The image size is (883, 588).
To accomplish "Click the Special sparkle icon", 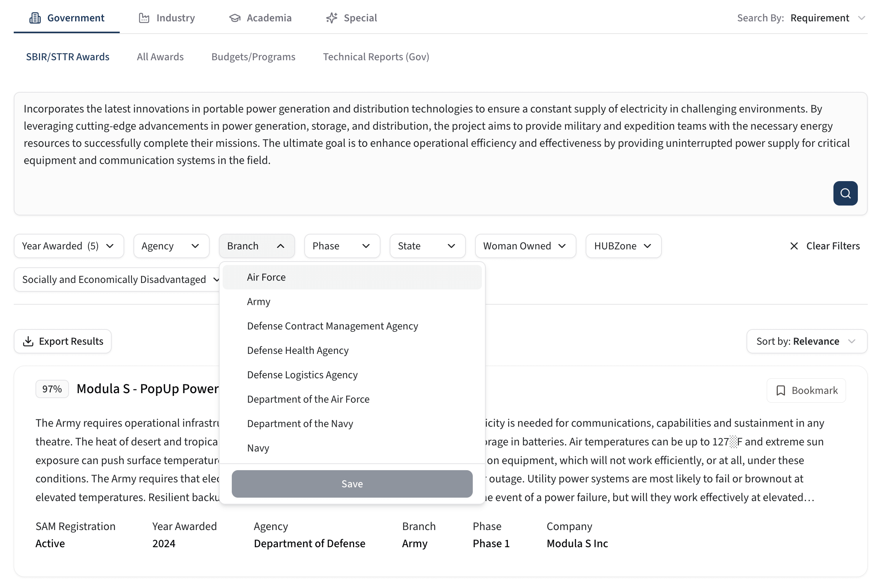I will tap(332, 18).
